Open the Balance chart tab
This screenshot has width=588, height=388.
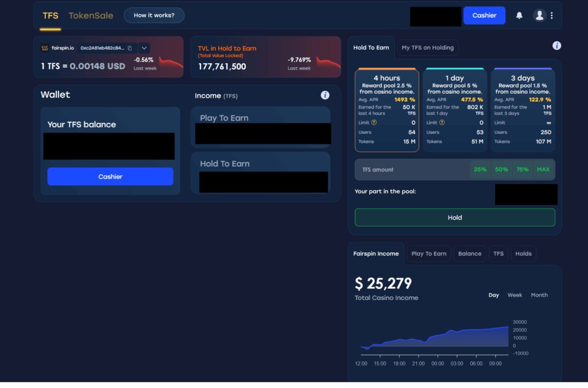pos(470,253)
